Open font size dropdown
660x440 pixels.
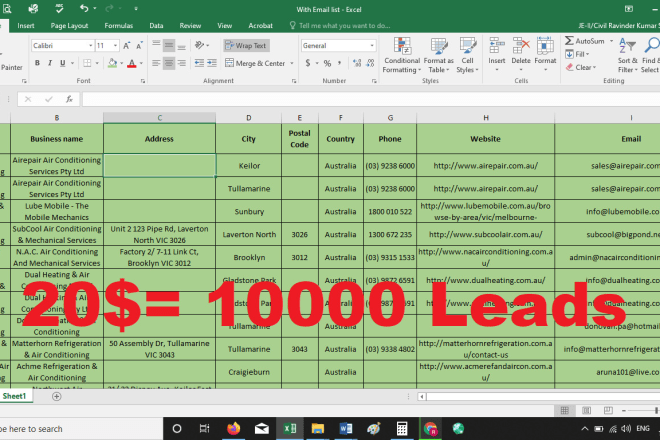point(115,45)
